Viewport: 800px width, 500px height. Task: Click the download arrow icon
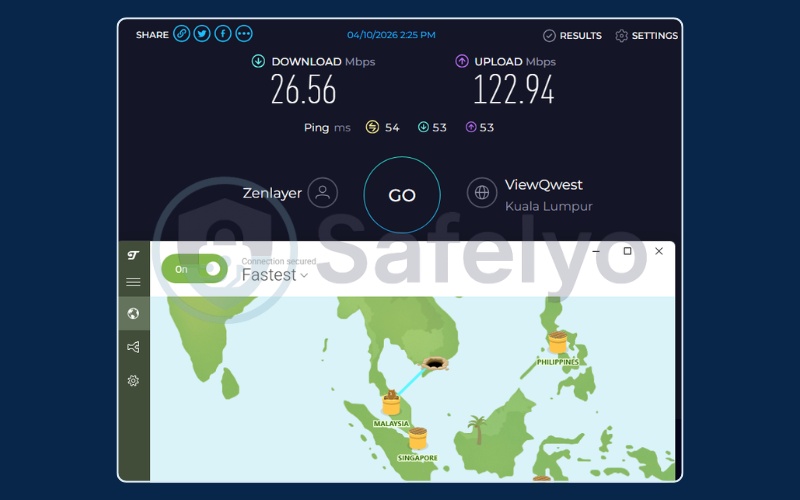pos(258,61)
